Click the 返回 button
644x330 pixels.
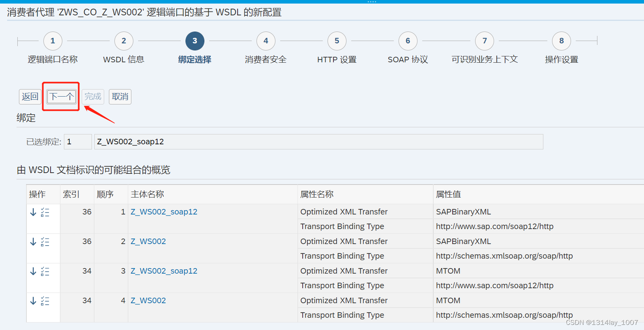click(30, 97)
